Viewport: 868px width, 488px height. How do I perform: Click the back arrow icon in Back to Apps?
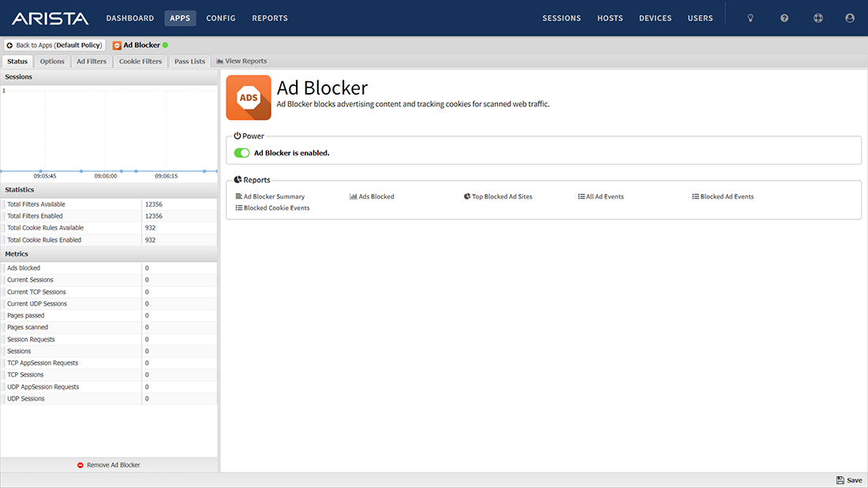pos(9,46)
